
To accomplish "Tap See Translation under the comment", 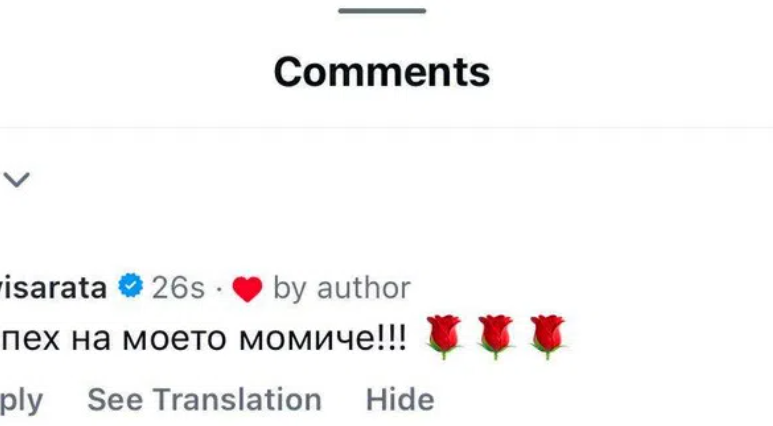I will pos(204,399).
